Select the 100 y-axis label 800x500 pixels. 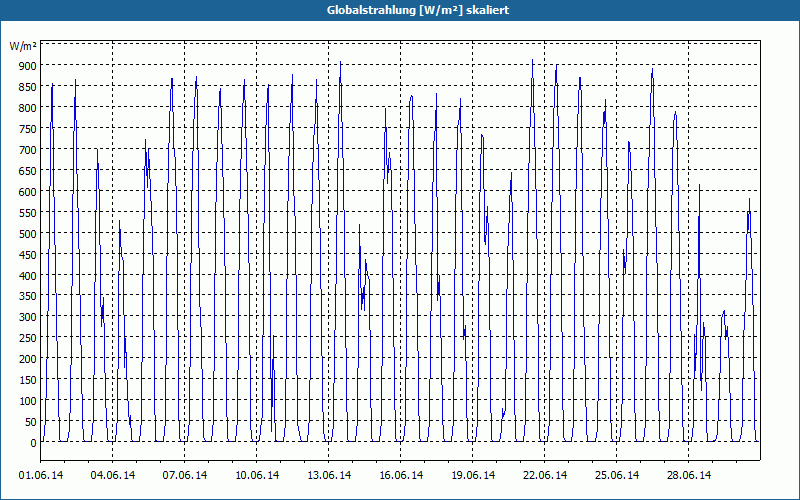click(28, 401)
